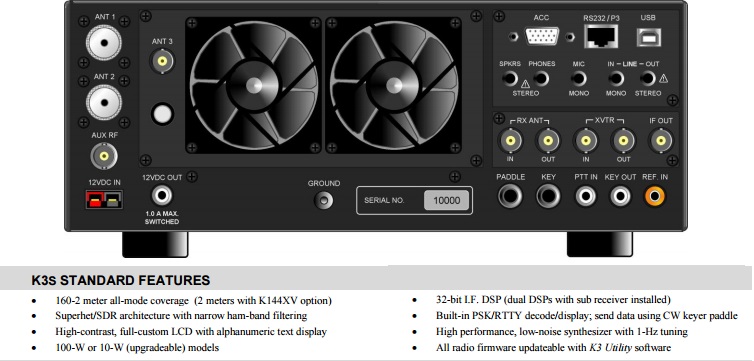Click the left cooling fan
Viewport: 754px width, 361px height.
[x=253, y=86]
